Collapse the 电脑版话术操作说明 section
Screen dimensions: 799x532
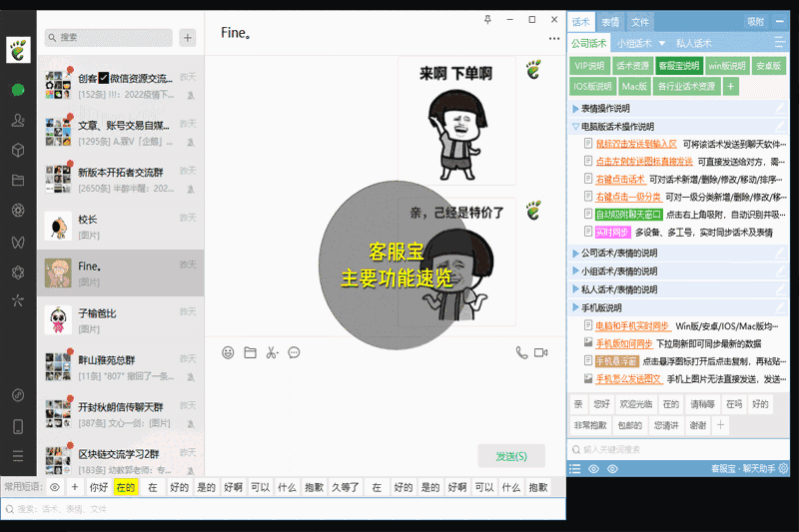pos(576,127)
